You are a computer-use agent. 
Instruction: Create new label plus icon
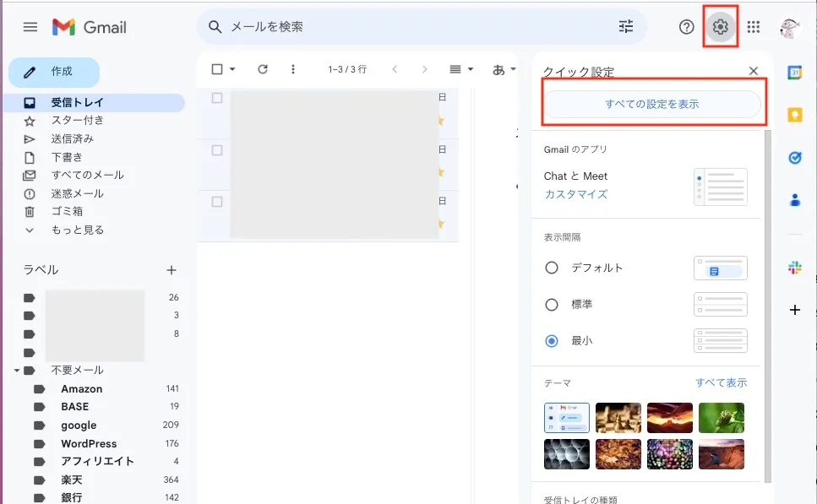171,269
